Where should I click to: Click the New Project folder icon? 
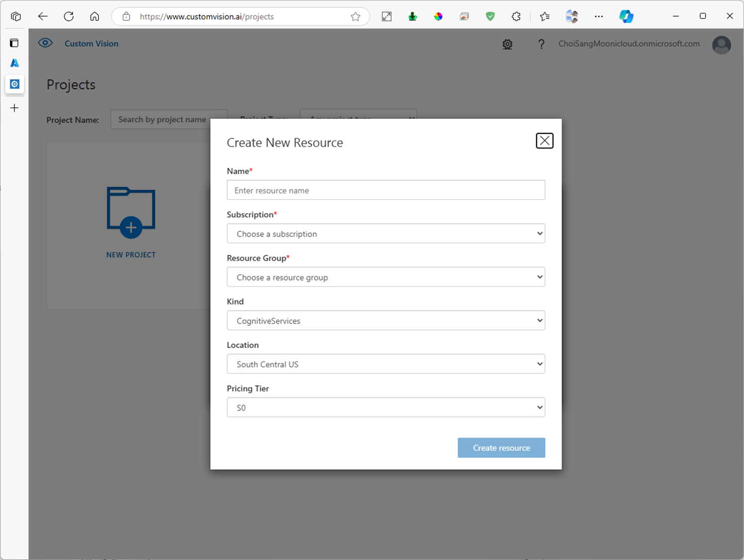tap(131, 212)
